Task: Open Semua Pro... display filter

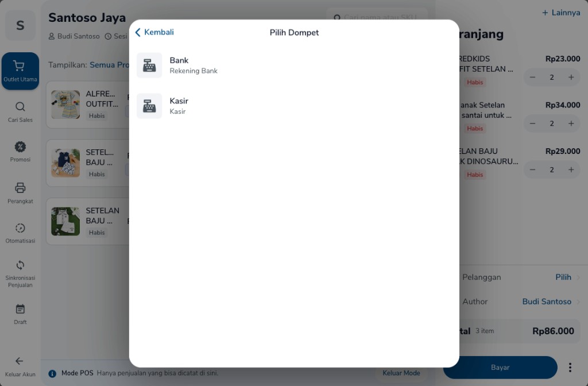Action: coord(109,65)
